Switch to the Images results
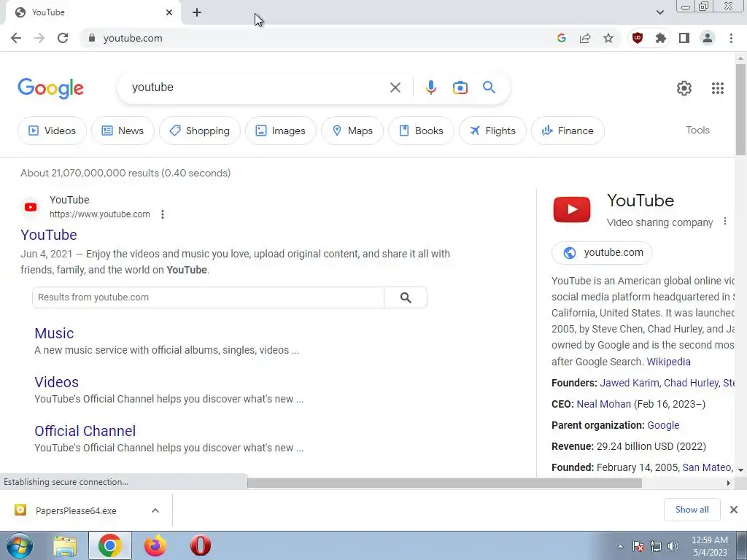747x560 pixels. (x=281, y=131)
